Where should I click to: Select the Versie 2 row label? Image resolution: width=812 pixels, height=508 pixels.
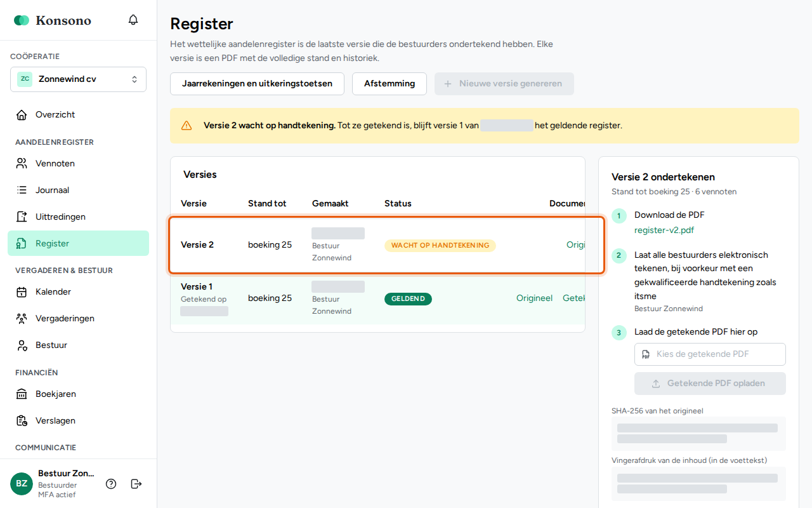click(x=197, y=245)
